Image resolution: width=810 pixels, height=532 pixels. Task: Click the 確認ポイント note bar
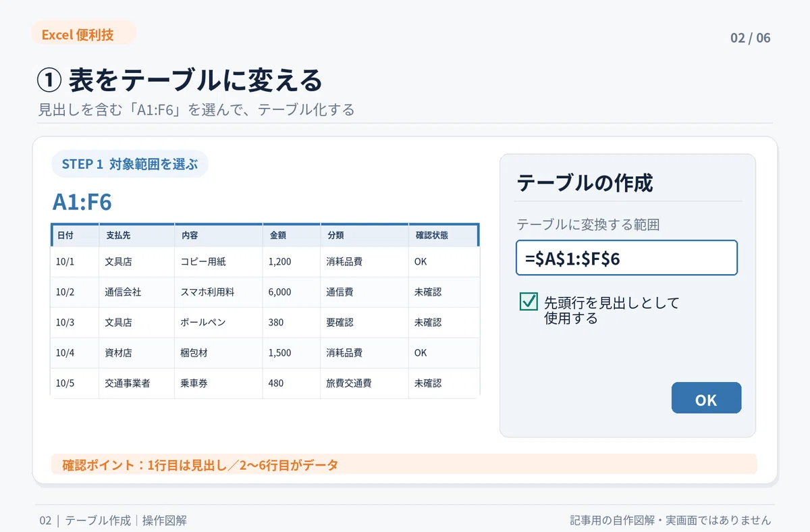(x=404, y=464)
